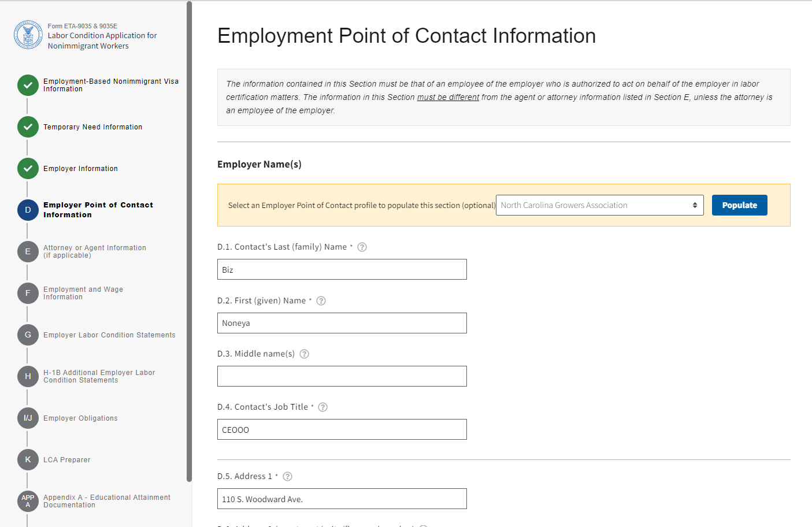This screenshot has width=812, height=527.
Task: Click the Contact's Job Title field
Action: tap(342, 429)
